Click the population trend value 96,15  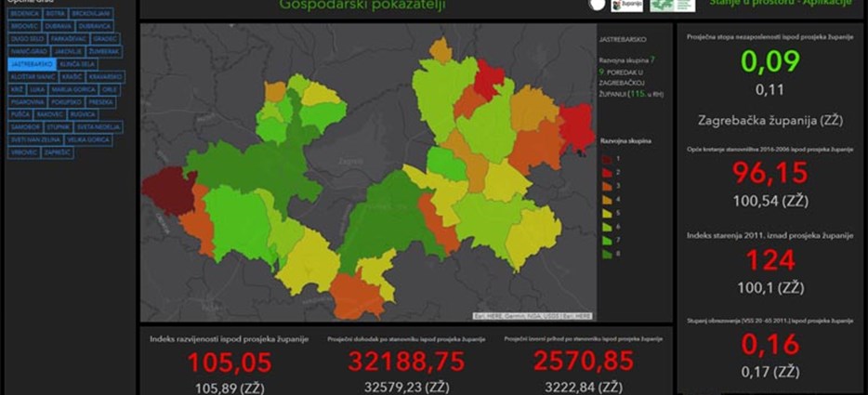[x=770, y=172]
